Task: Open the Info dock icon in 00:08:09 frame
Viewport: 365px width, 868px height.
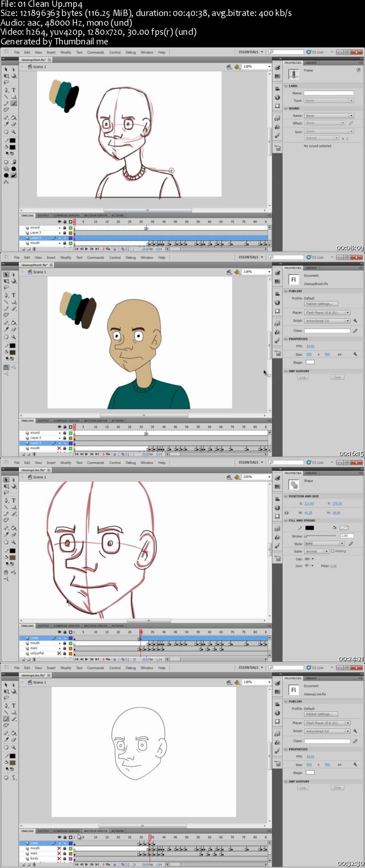Action: [x=277, y=97]
